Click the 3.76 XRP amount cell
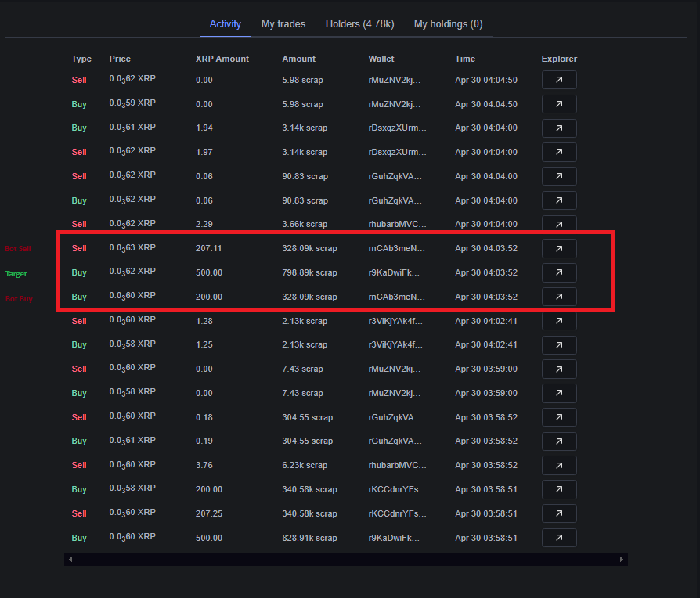Viewport: 700px width, 598px height. (x=204, y=466)
